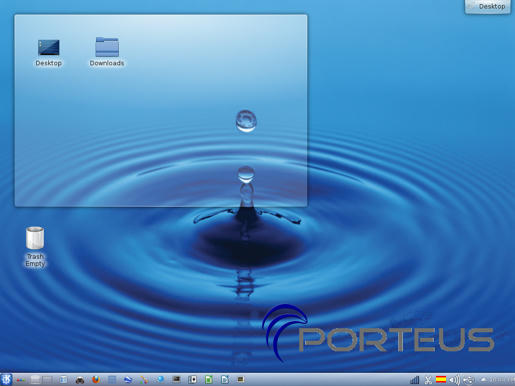Launch Firefox from the panel

96,380
